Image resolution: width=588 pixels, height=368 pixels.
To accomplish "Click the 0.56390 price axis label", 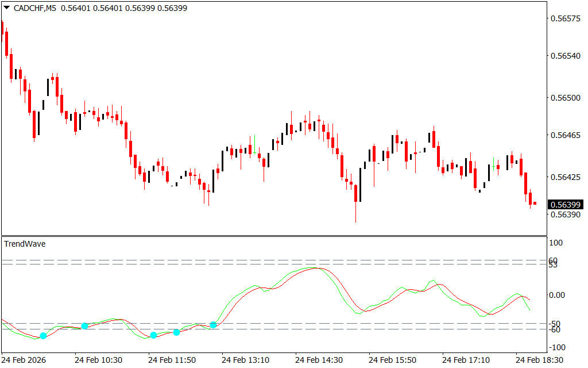I will coord(565,215).
